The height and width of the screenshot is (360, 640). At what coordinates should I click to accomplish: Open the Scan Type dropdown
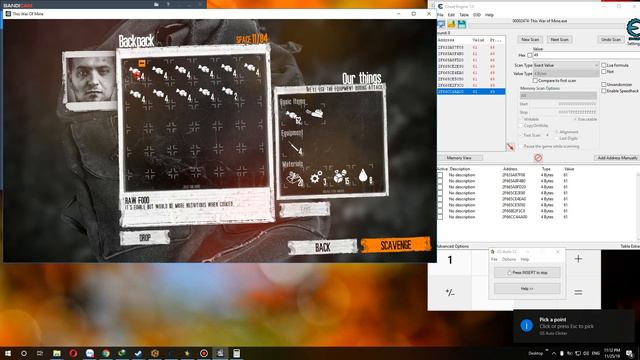(566, 65)
